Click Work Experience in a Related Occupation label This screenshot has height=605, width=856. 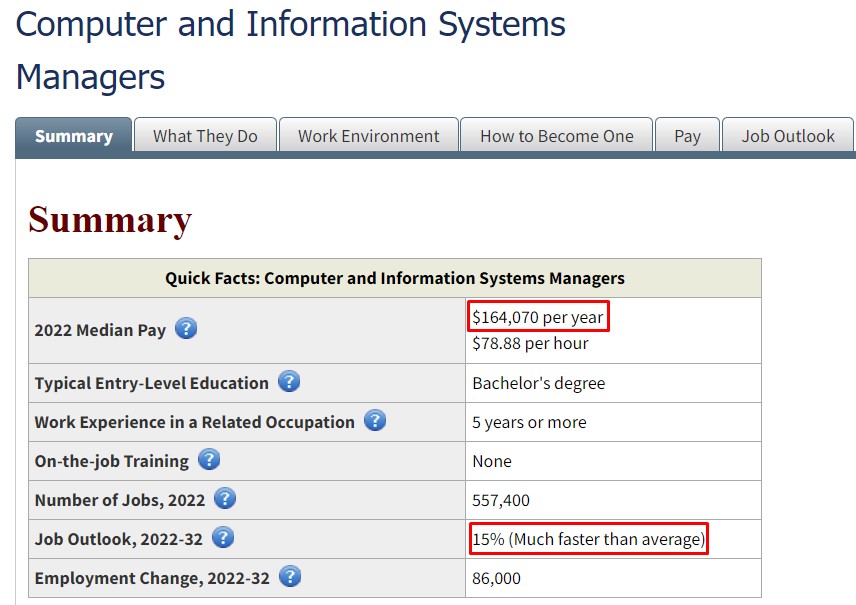(x=194, y=422)
